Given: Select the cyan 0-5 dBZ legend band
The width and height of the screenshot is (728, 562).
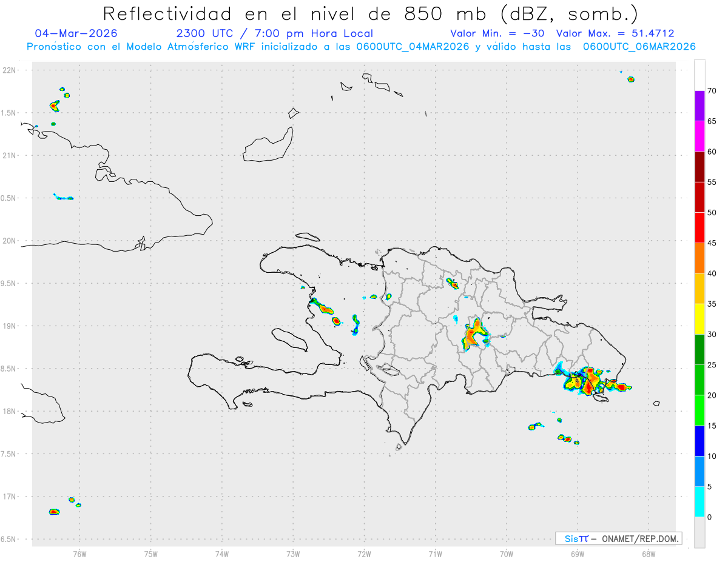Looking at the screenshot, I should pos(699,502).
